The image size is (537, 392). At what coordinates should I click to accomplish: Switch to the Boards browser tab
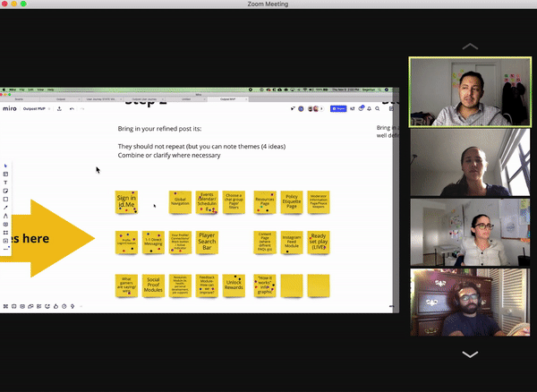click(x=19, y=99)
